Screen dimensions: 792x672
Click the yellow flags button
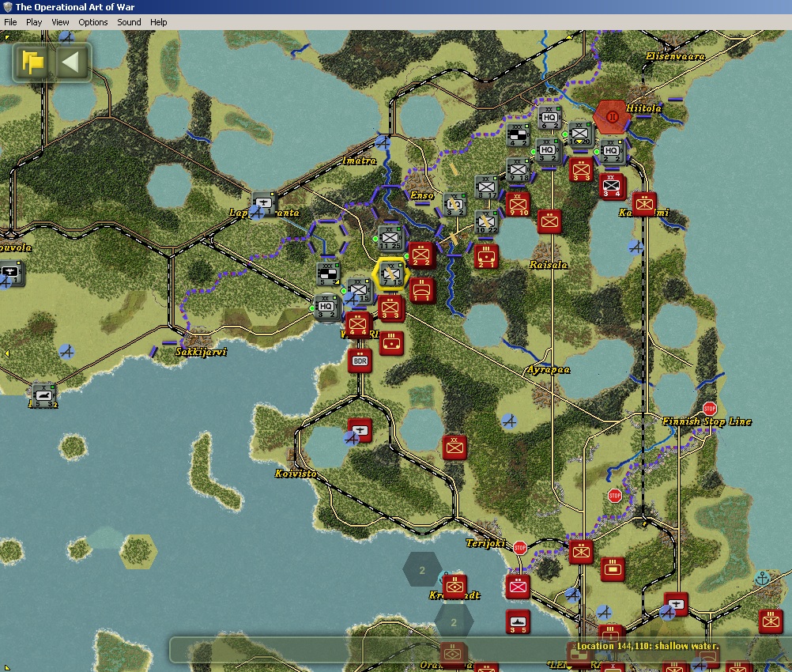click(33, 62)
